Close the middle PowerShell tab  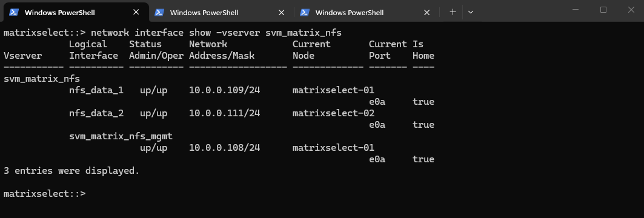[281, 12]
